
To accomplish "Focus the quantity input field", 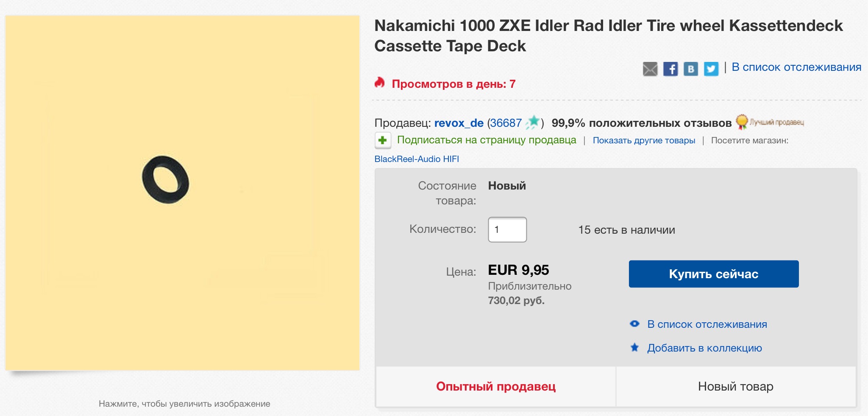I will [507, 229].
